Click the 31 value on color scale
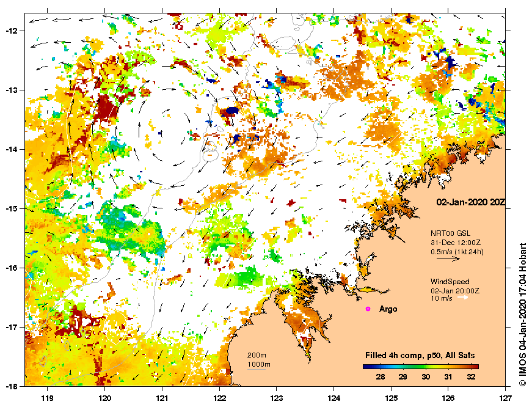The image size is (532, 407). (x=448, y=377)
